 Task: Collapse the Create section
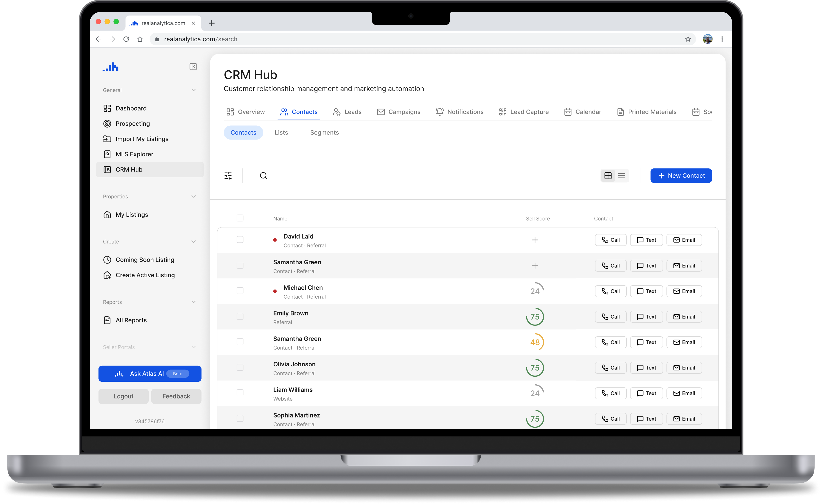[194, 241]
